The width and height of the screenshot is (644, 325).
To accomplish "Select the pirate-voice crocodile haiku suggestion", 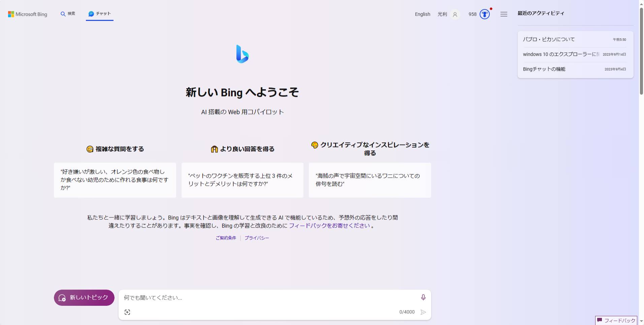I will point(370,180).
